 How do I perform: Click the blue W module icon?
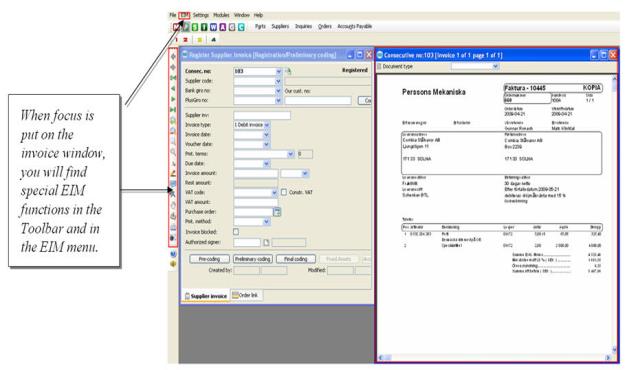click(x=213, y=27)
